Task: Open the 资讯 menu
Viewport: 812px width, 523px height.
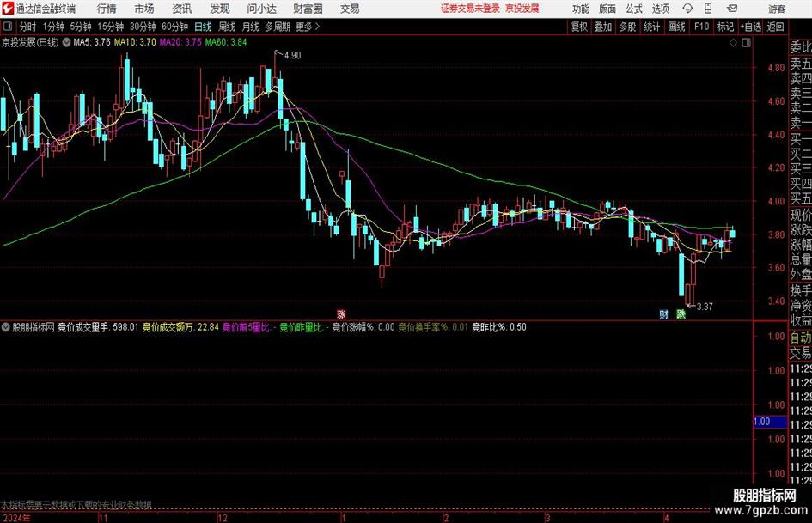Action: (182, 9)
